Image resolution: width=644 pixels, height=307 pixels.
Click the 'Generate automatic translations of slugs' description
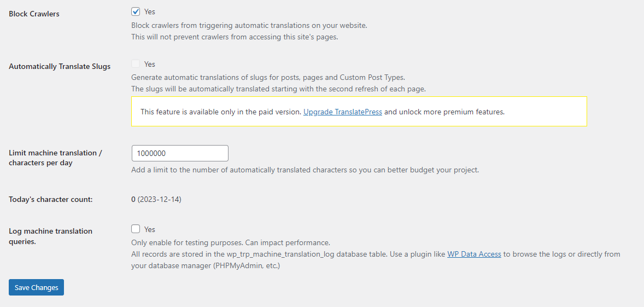pos(268,77)
